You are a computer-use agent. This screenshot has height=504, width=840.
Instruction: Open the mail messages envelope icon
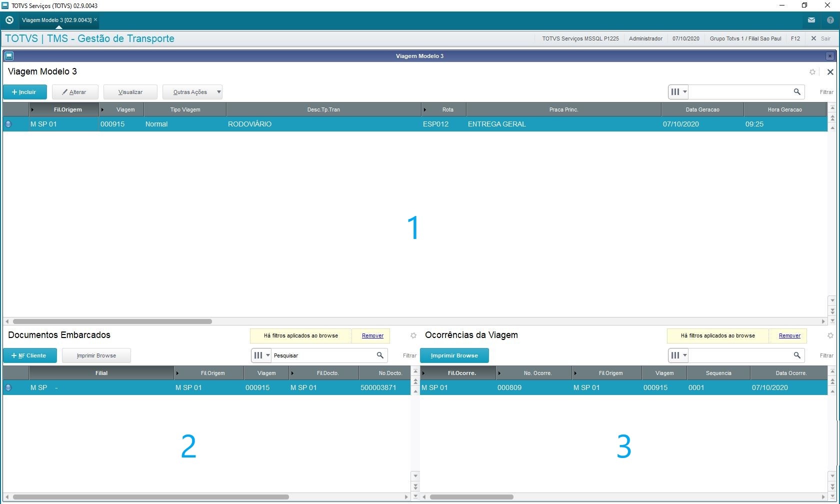(811, 20)
